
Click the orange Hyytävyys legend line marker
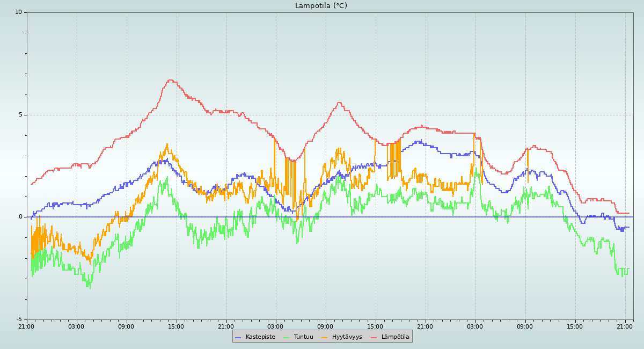pos(325,337)
